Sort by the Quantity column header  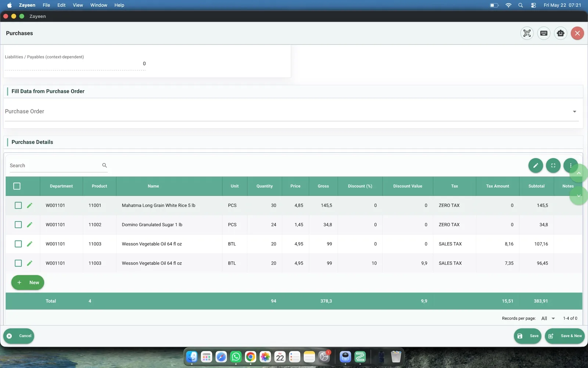[265, 186]
